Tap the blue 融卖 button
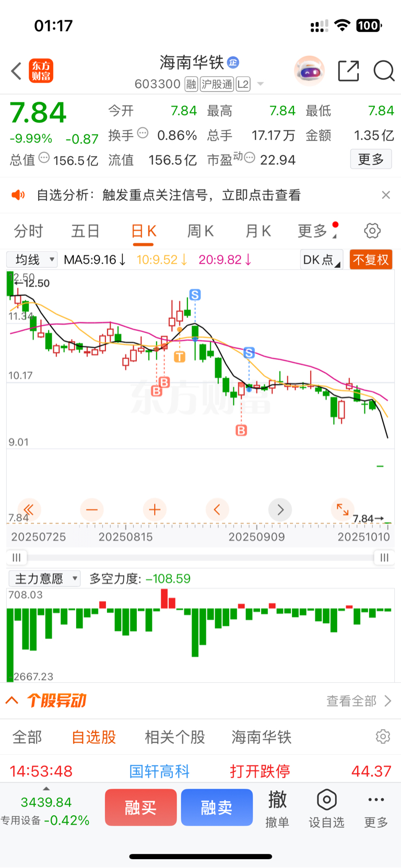 tap(217, 807)
